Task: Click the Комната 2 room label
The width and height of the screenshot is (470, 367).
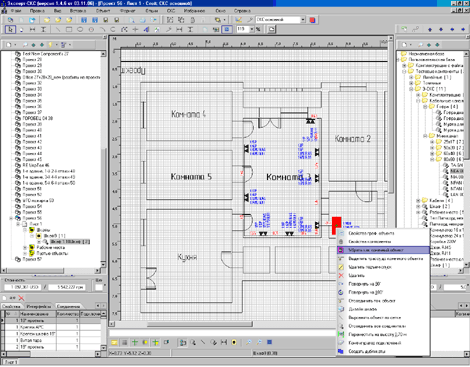Action: pos(352,139)
